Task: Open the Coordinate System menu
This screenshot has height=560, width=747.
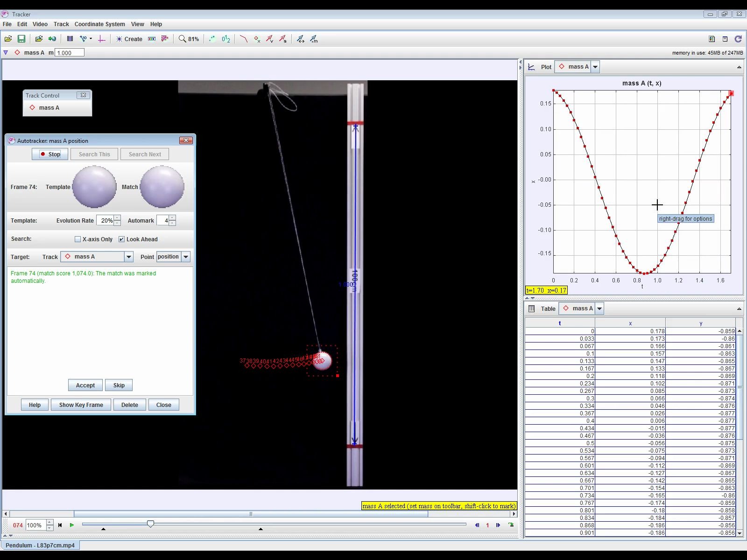Action: pos(99,24)
